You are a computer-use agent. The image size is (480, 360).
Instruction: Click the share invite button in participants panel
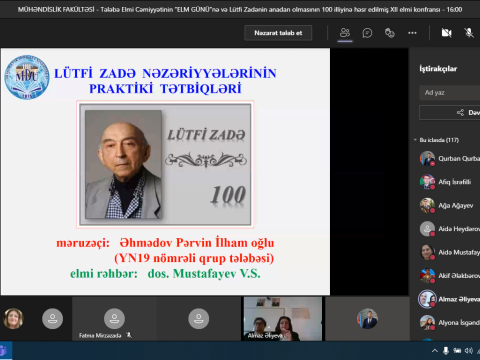click(x=450, y=113)
